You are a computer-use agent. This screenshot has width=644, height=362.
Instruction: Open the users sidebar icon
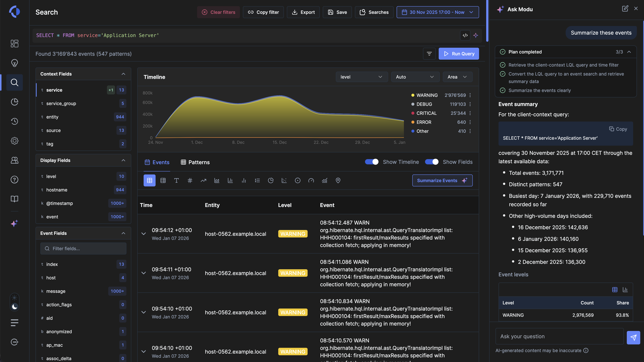point(15,160)
